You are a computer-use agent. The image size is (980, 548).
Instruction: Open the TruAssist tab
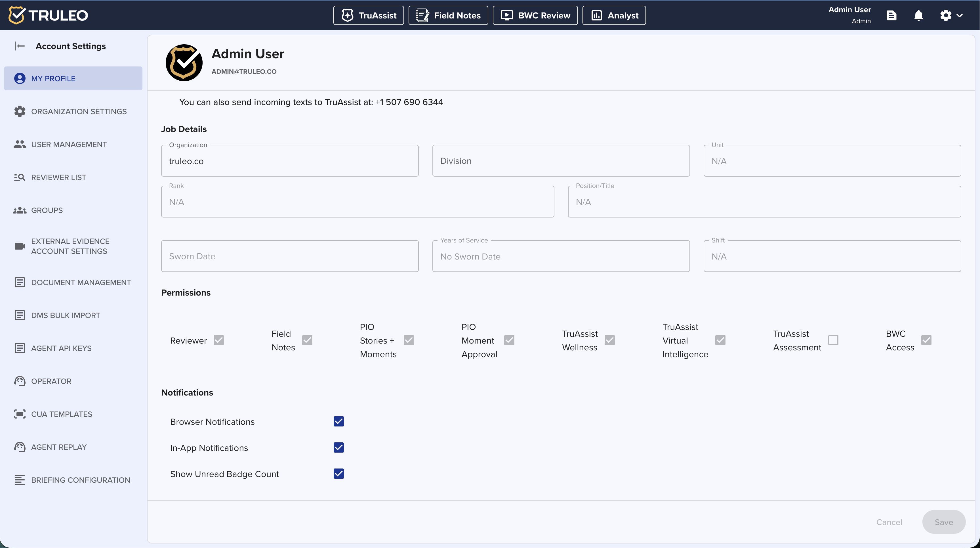point(369,15)
